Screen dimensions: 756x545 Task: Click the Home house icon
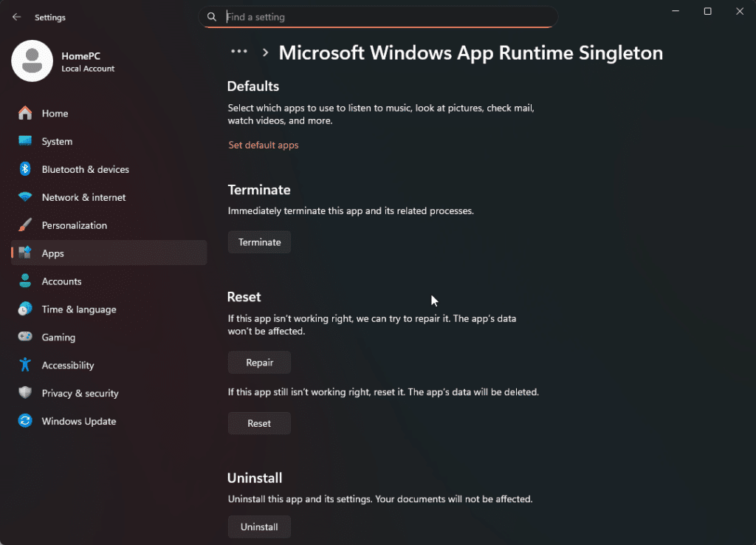click(25, 113)
